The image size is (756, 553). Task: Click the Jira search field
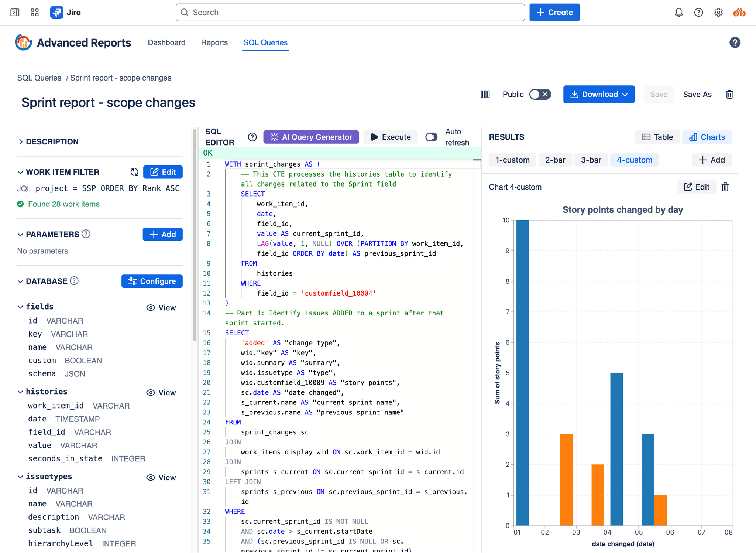pos(350,13)
